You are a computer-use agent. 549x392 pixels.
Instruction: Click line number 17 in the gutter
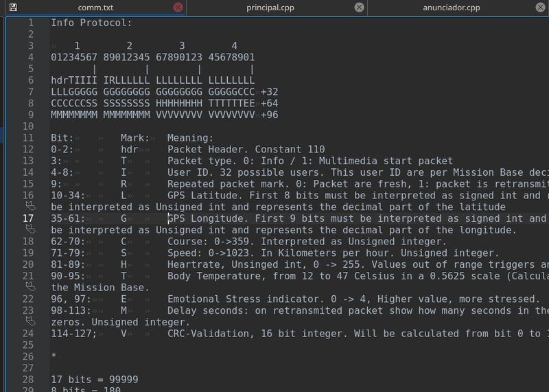point(28,218)
